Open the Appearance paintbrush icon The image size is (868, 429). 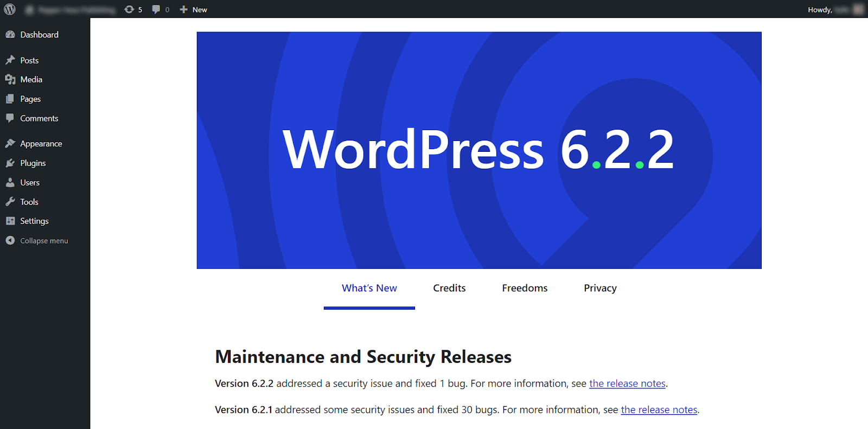tap(10, 144)
